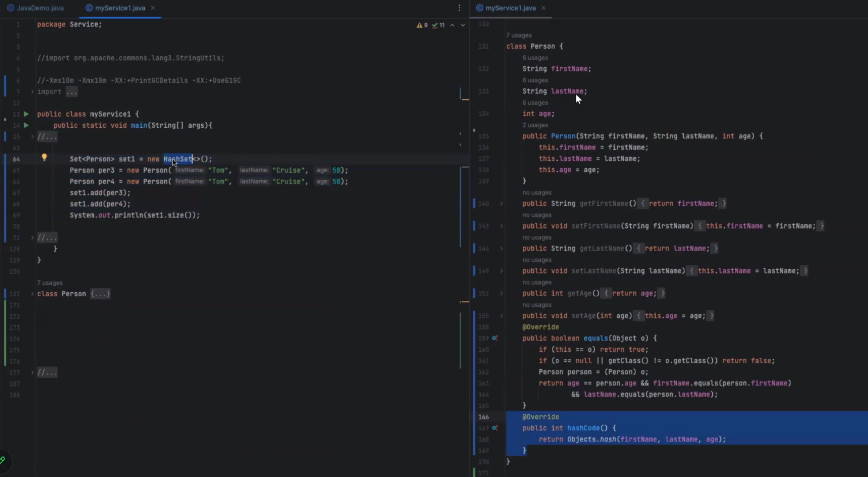Click run icon beside class myService1
The height and width of the screenshot is (477, 868).
pos(26,114)
